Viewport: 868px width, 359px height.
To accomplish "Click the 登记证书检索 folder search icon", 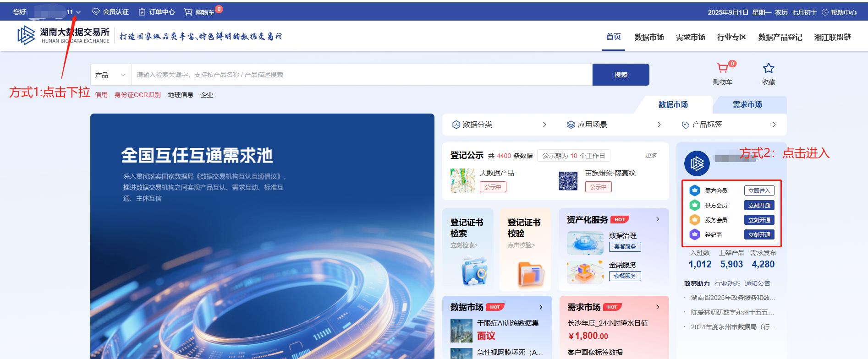I will 474,271.
